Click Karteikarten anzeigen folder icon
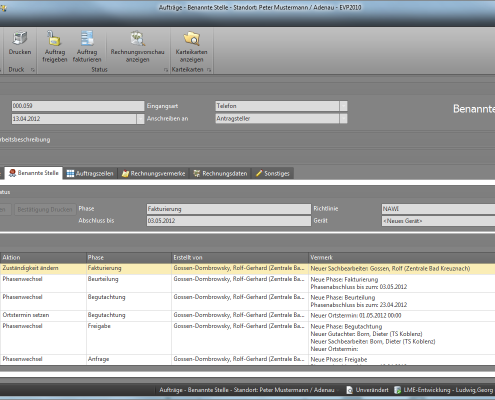This screenshot has width=495, height=400. (x=192, y=38)
